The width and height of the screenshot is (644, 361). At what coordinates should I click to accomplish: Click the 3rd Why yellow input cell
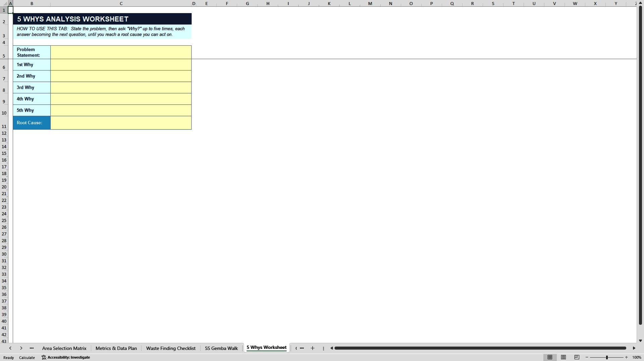121,88
